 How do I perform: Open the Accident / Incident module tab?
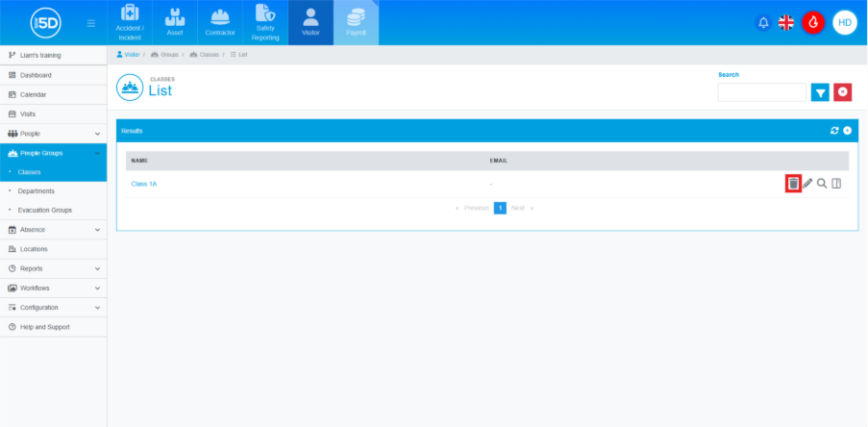[x=130, y=23]
